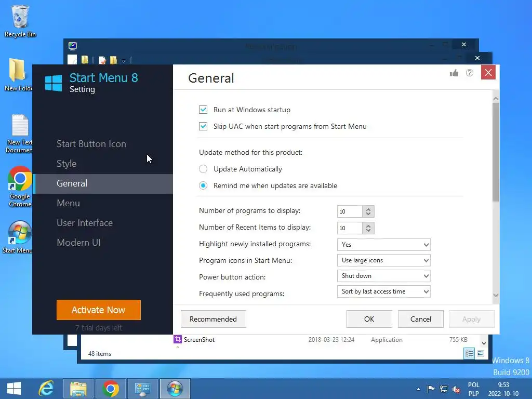
Task: Select the Google Chrome desktop shortcut
Action: tap(20, 187)
